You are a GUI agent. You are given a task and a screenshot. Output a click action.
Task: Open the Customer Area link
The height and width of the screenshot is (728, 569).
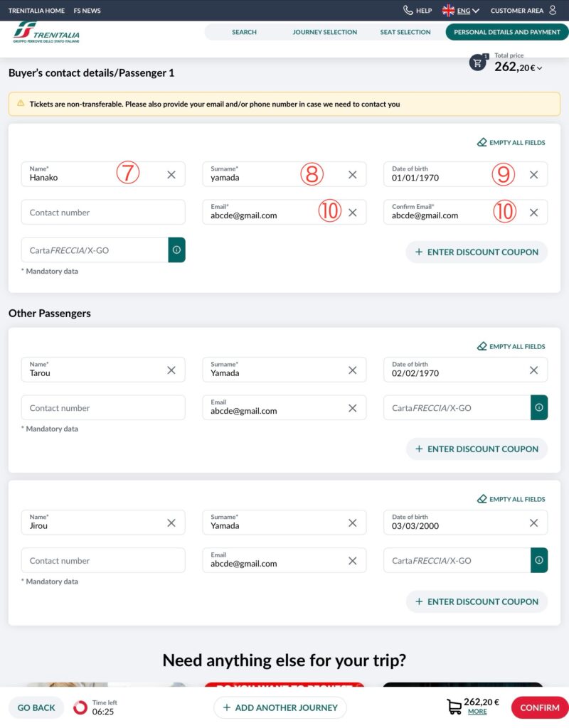[x=523, y=11]
